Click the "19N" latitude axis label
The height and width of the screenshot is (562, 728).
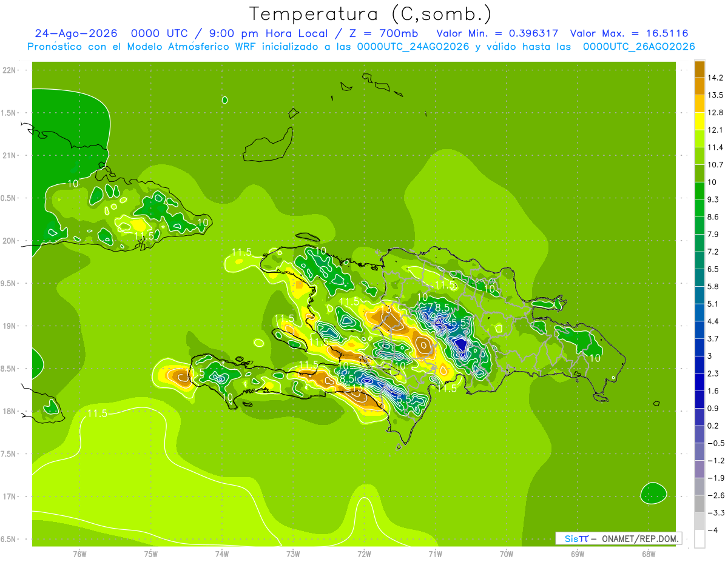pyautogui.click(x=9, y=326)
